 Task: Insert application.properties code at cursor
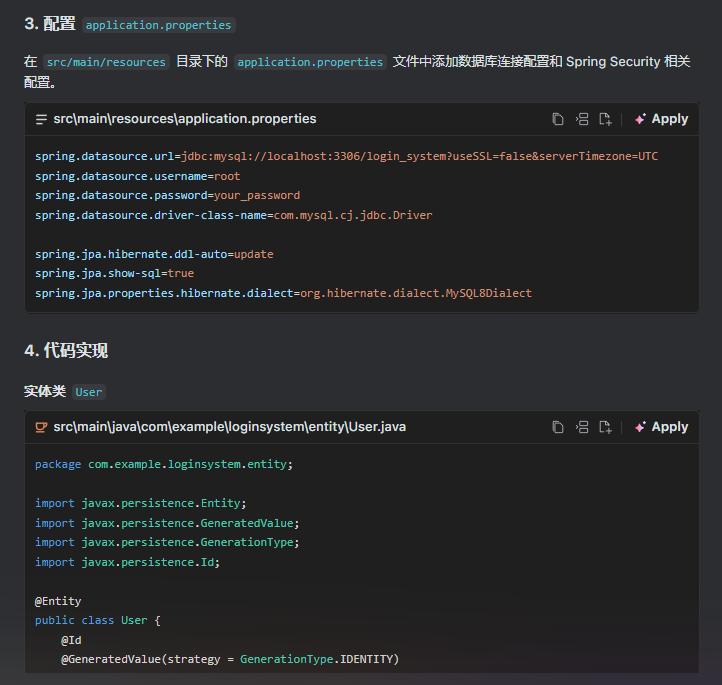pos(582,119)
